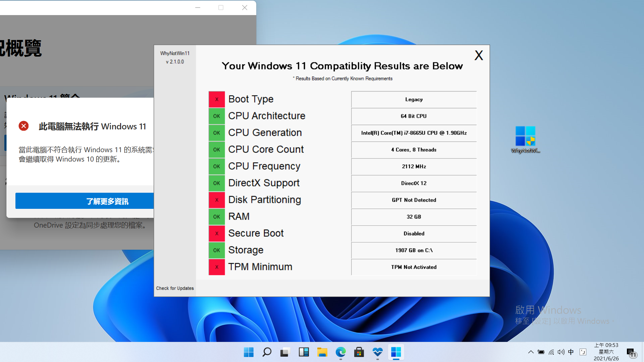This screenshot has height=362, width=644.
Task: Launch Microsoft Edge from the taskbar
Action: coord(340,352)
